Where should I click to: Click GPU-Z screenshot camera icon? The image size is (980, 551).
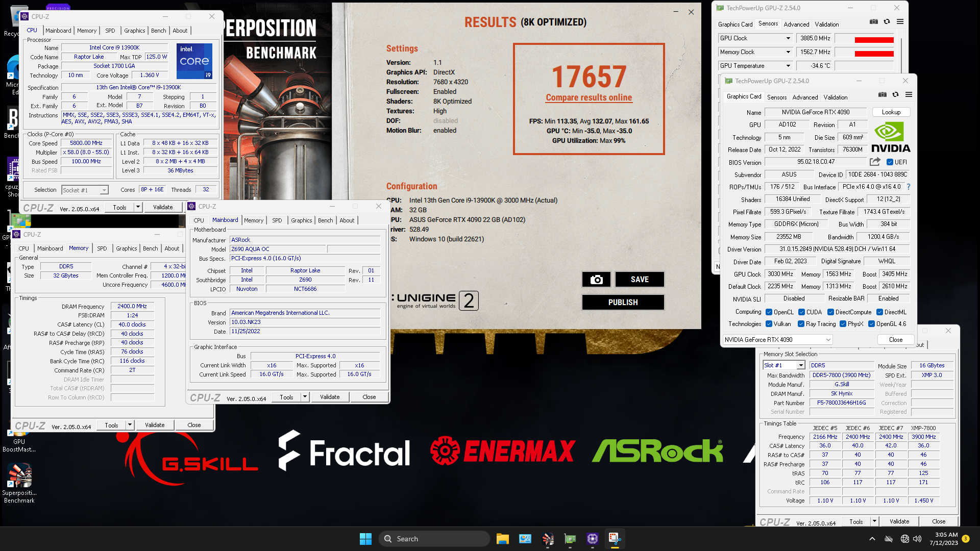point(882,95)
